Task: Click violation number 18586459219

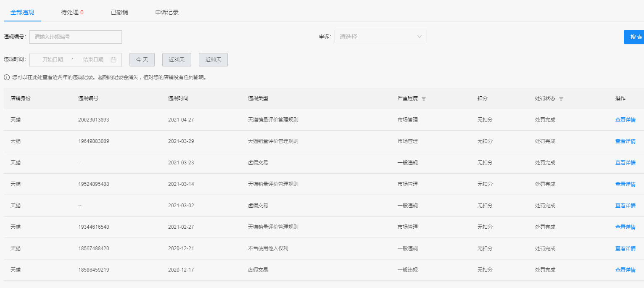Action: point(94,270)
